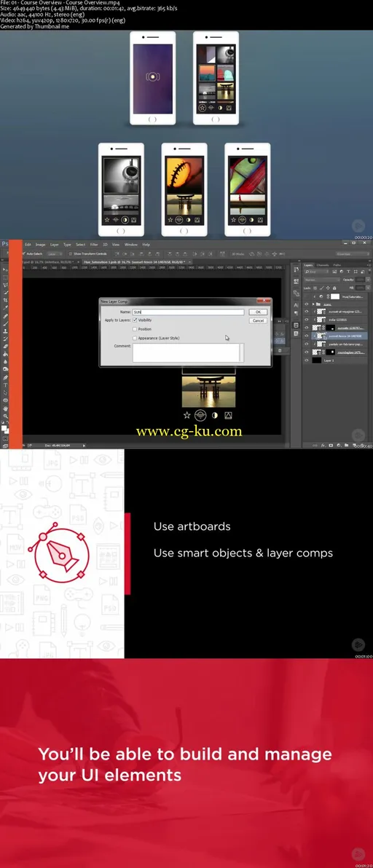Image resolution: width=373 pixels, height=868 pixels.
Task: Hide the India layer eye icon
Action: coord(306,320)
